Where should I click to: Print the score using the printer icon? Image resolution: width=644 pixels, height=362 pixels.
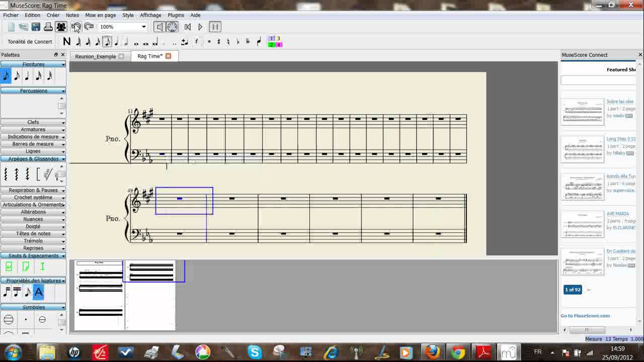pos(48,27)
